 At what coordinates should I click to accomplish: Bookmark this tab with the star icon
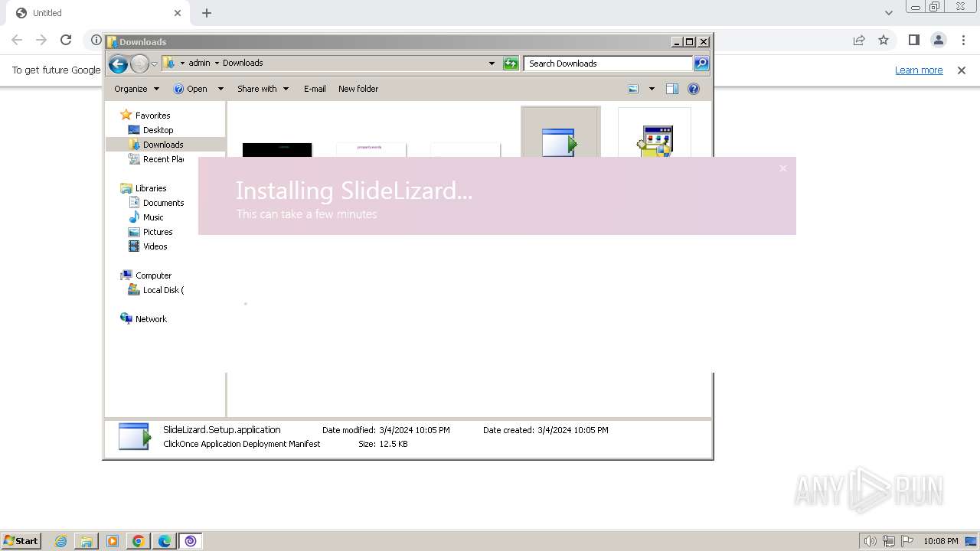tap(884, 40)
